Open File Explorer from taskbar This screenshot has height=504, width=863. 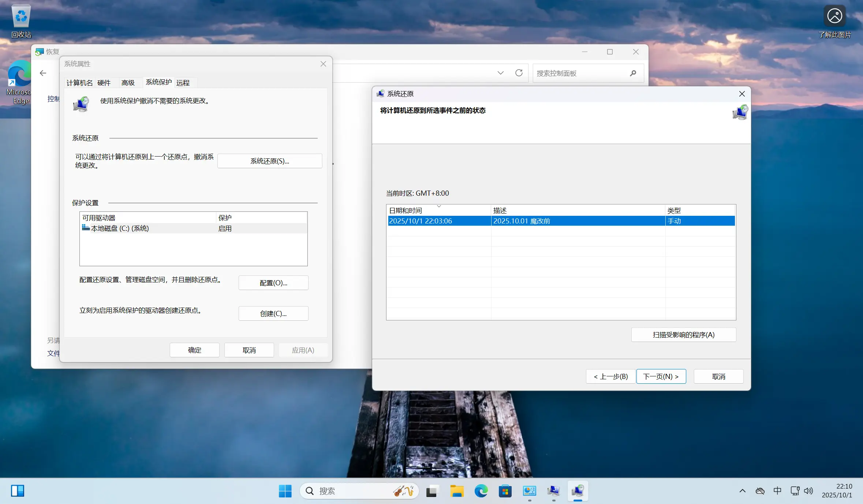tap(456, 491)
